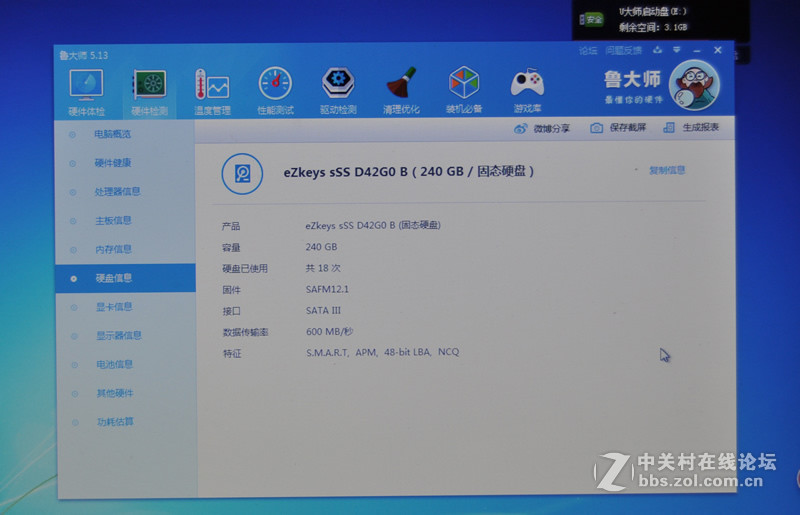The width and height of the screenshot is (800, 515).
Task: Click 鲁大师 5.13 window title
Action: coord(84,55)
